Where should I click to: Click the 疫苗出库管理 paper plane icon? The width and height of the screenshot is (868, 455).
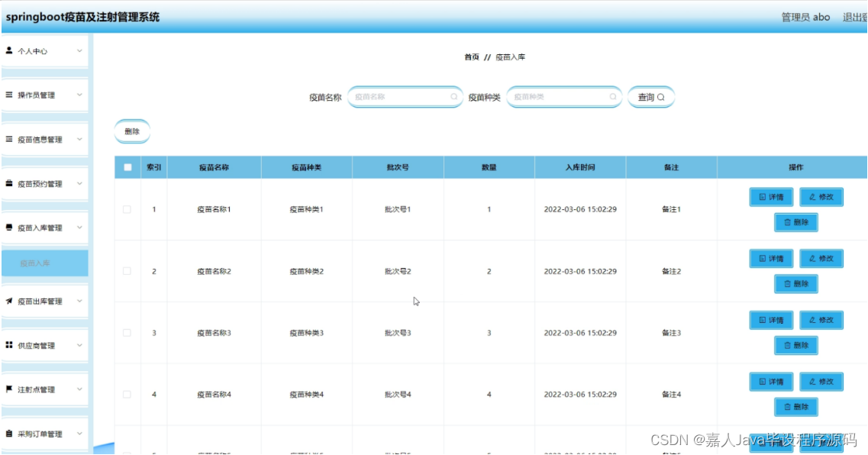click(9, 301)
